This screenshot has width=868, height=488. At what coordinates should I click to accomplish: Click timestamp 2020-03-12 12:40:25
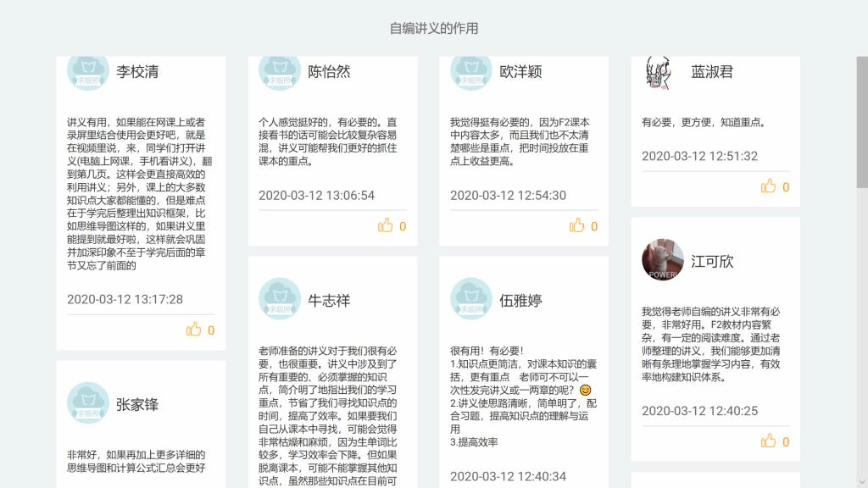699,411
